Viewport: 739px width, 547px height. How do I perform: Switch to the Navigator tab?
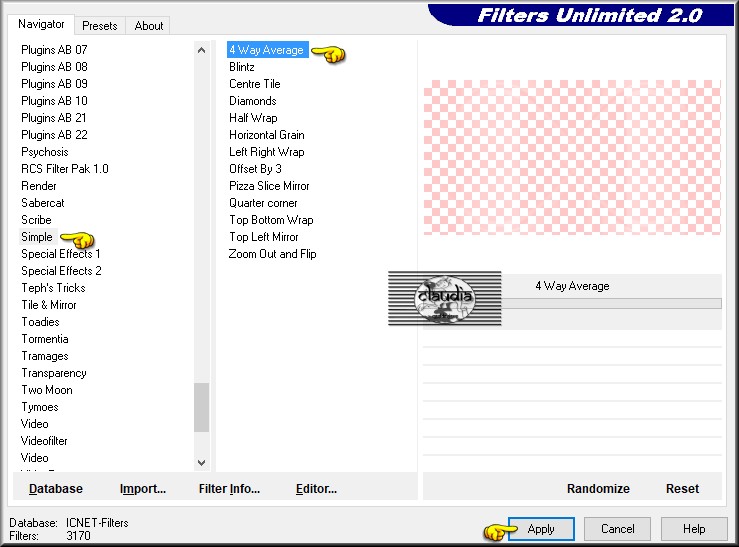pos(41,24)
